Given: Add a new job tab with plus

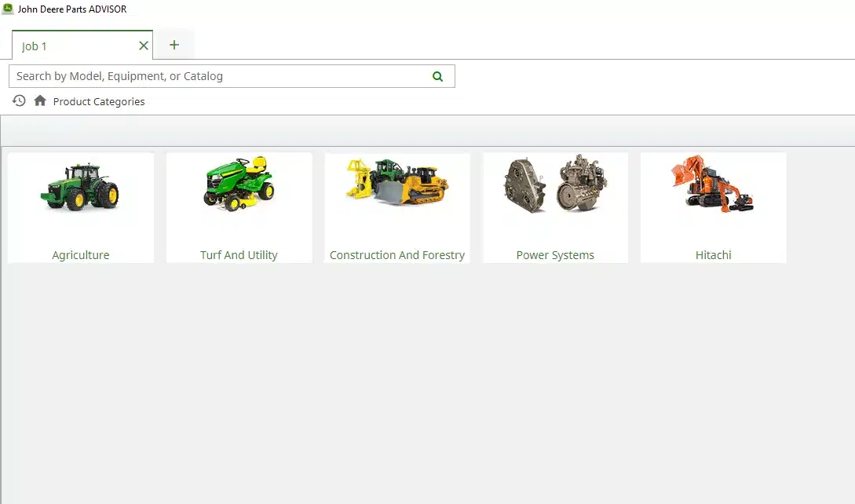Looking at the screenshot, I should click(x=174, y=45).
